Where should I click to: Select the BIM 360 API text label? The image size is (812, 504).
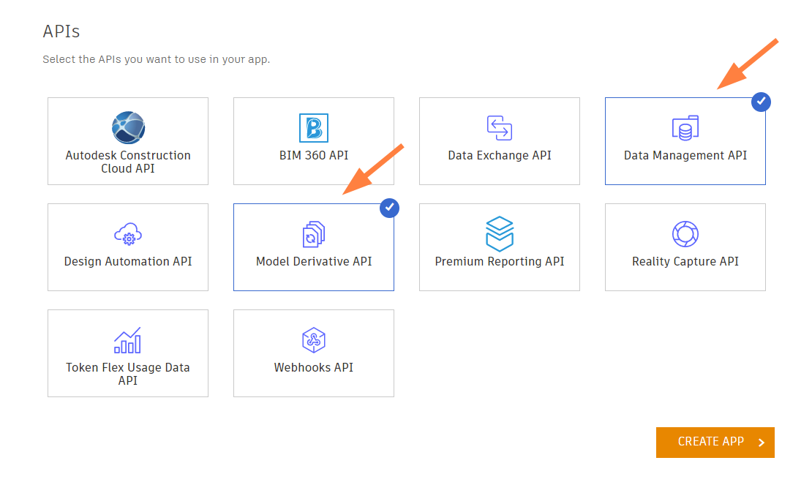(314, 156)
